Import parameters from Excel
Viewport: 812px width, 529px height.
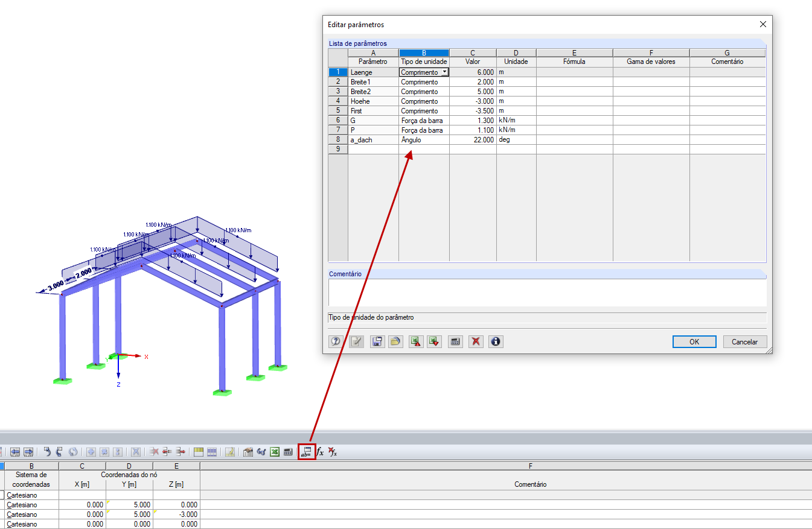pos(434,341)
